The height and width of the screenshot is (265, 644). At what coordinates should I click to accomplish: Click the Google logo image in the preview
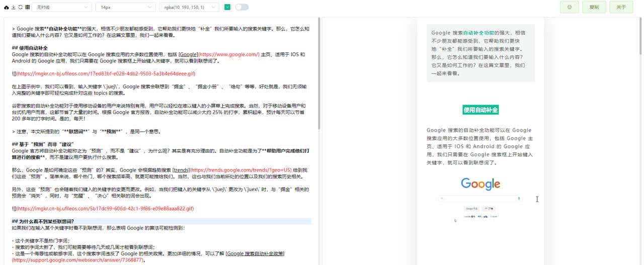coord(480,184)
